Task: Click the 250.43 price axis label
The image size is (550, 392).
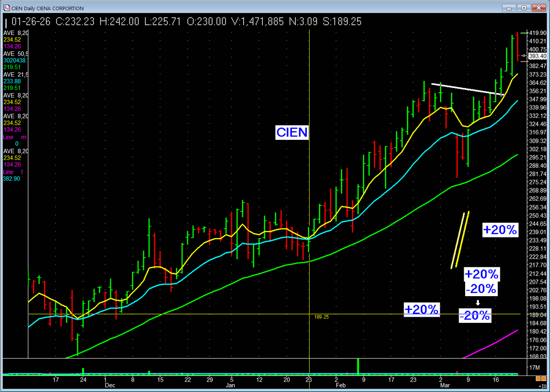Action: click(x=538, y=215)
